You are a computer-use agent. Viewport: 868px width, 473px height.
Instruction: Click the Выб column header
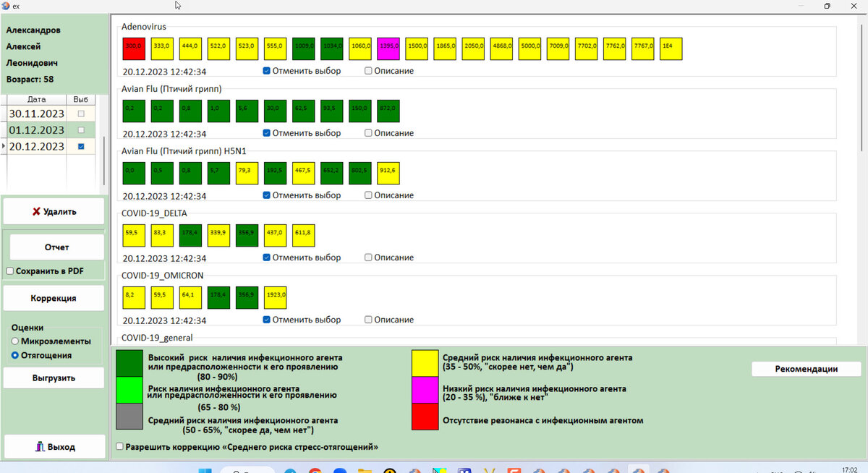80,99
